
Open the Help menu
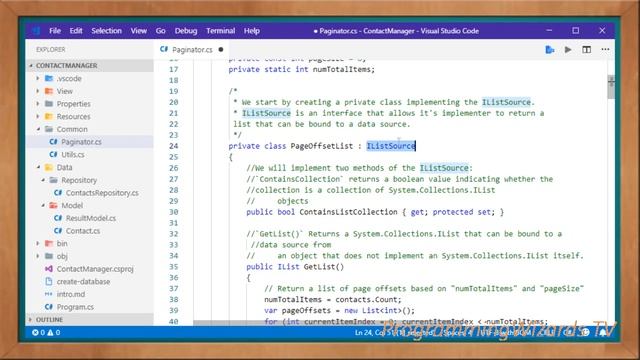[251, 31]
